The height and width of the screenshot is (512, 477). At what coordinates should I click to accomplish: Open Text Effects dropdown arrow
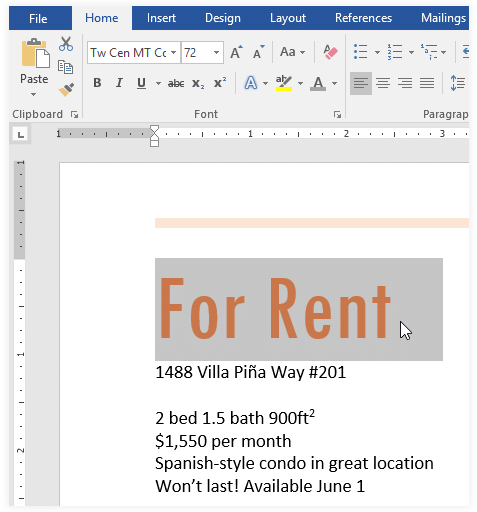point(266,83)
